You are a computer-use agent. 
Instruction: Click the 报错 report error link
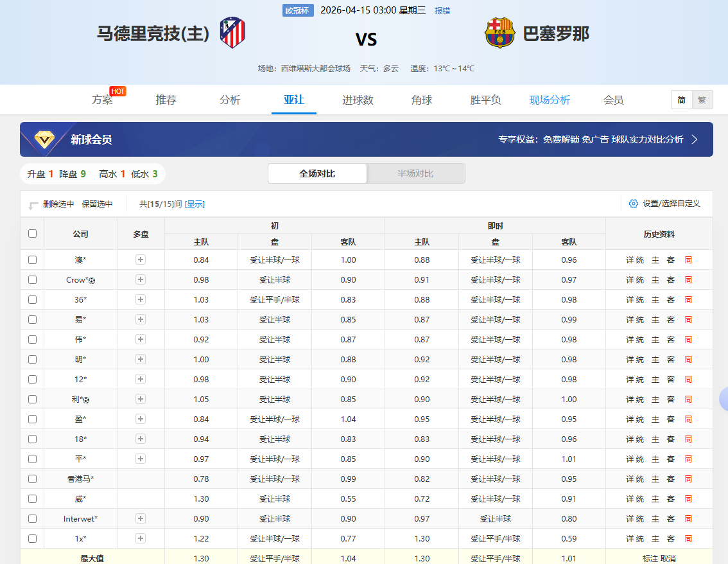click(442, 11)
